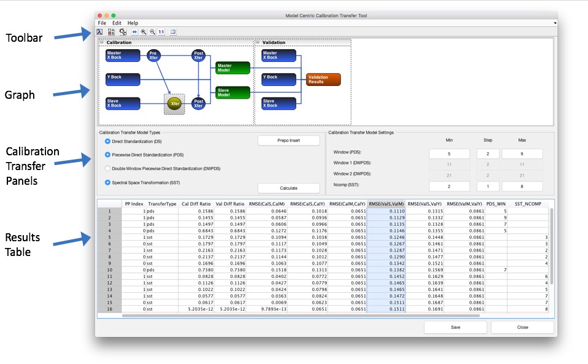588x364 pixels.
Task: Toggle Piecewise Direct Standardization (PDS) option
Action: tap(108, 155)
